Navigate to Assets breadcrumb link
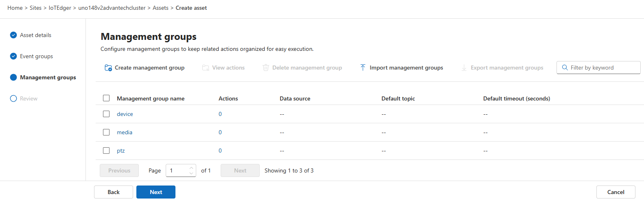Viewport: 644px width, 203px height. tap(160, 8)
